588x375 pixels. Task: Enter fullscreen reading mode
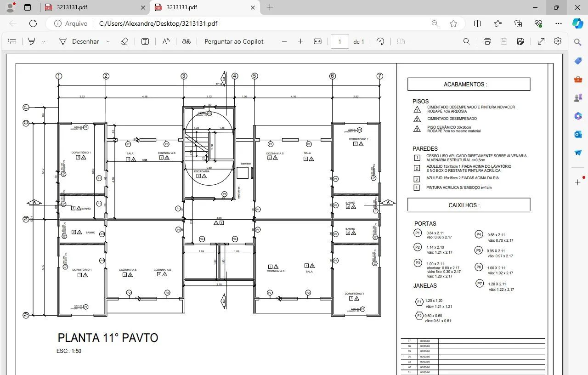(541, 41)
